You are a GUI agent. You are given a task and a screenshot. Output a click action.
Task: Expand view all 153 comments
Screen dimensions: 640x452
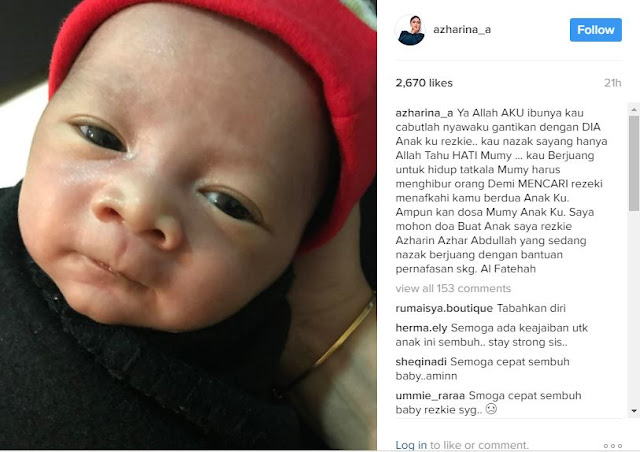click(453, 288)
